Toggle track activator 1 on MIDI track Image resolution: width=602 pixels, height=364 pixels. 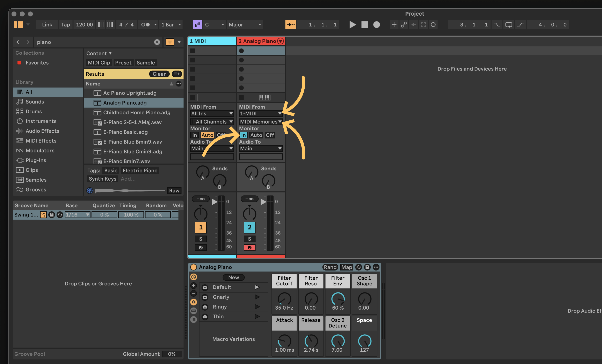[201, 227]
